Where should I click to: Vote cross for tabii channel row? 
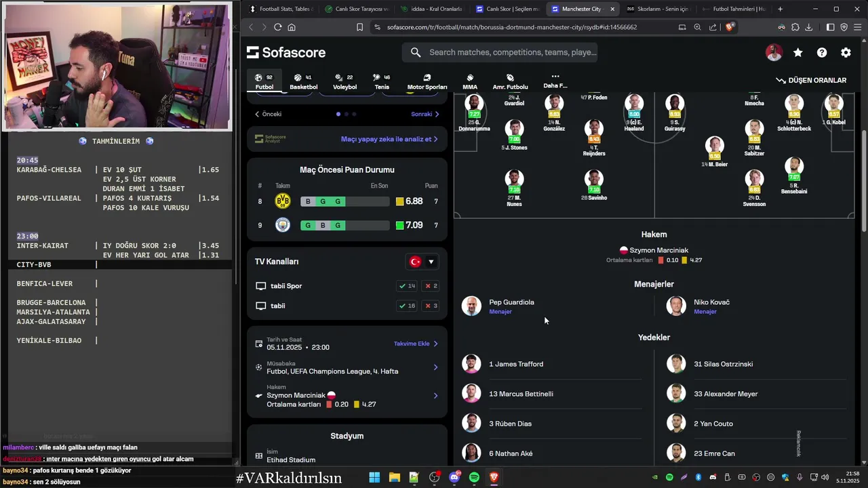(431, 306)
